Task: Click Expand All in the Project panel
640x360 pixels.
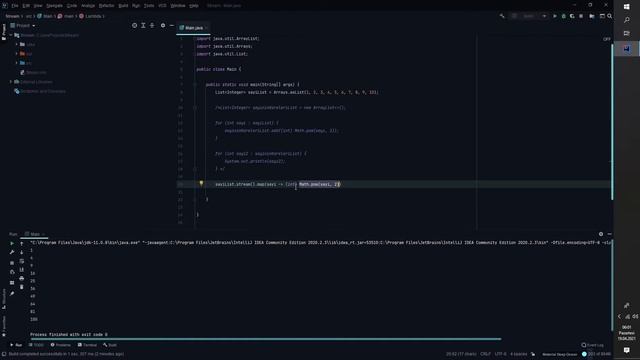Action: point(143,25)
